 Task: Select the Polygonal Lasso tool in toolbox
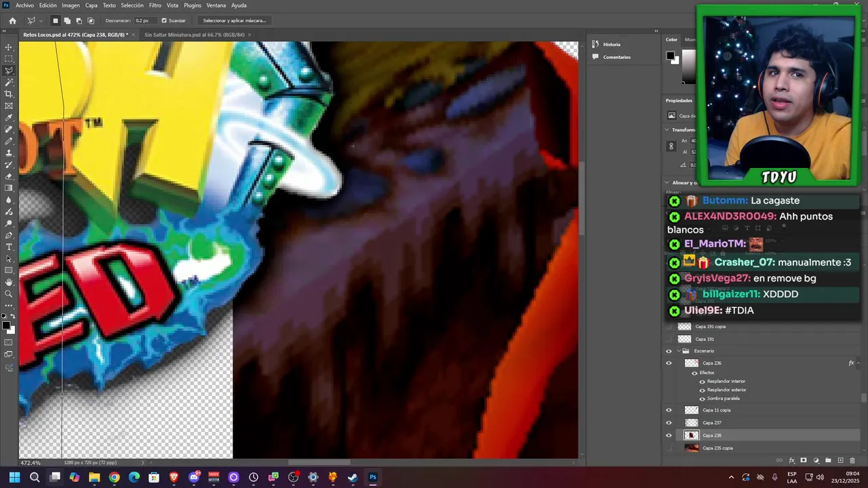click(9, 70)
